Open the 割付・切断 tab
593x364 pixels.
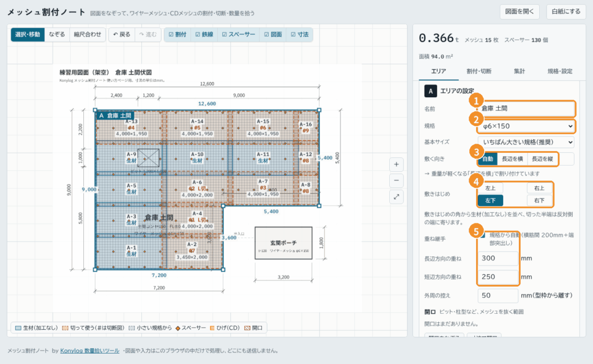click(479, 71)
